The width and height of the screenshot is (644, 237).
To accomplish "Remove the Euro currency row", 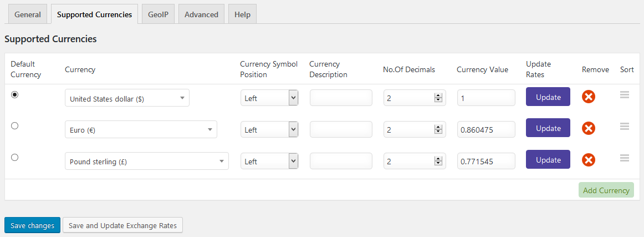I will click(589, 129).
